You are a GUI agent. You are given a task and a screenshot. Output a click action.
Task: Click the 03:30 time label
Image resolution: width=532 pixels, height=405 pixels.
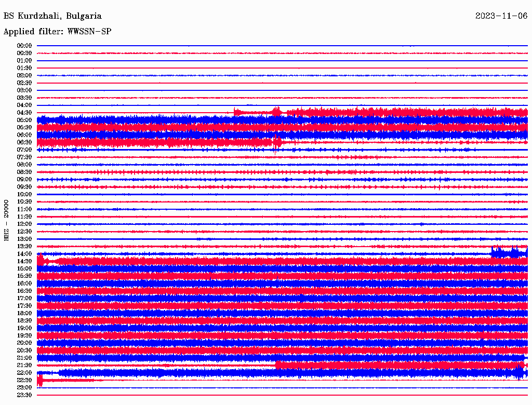point(24,98)
